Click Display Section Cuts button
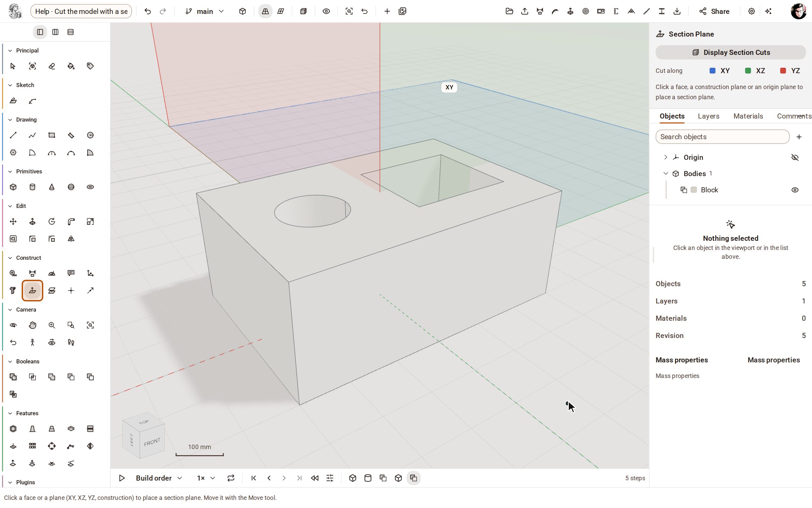Viewport: 812px width, 508px height. click(730, 52)
